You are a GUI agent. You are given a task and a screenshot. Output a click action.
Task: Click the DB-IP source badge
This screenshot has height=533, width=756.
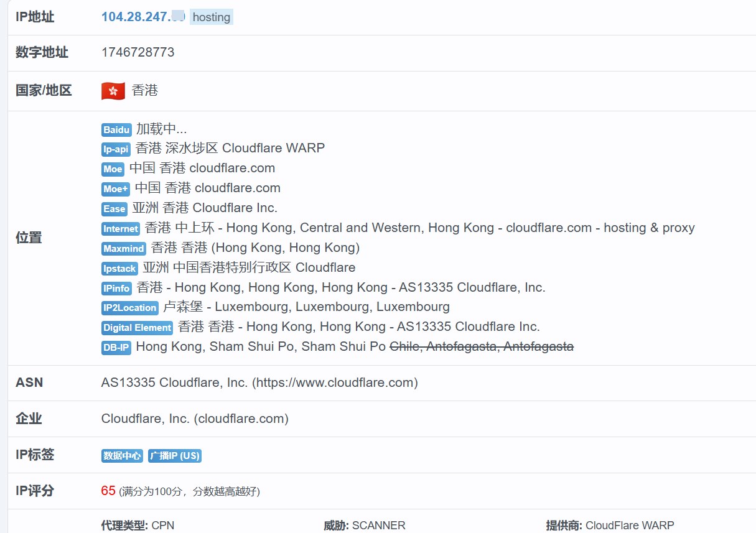[x=116, y=348]
